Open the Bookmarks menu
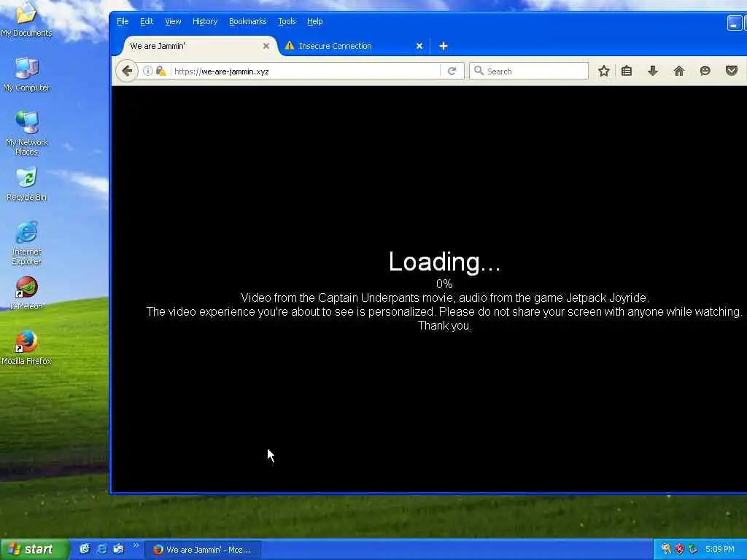Viewport: 747px width, 560px height. coord(248,21)
